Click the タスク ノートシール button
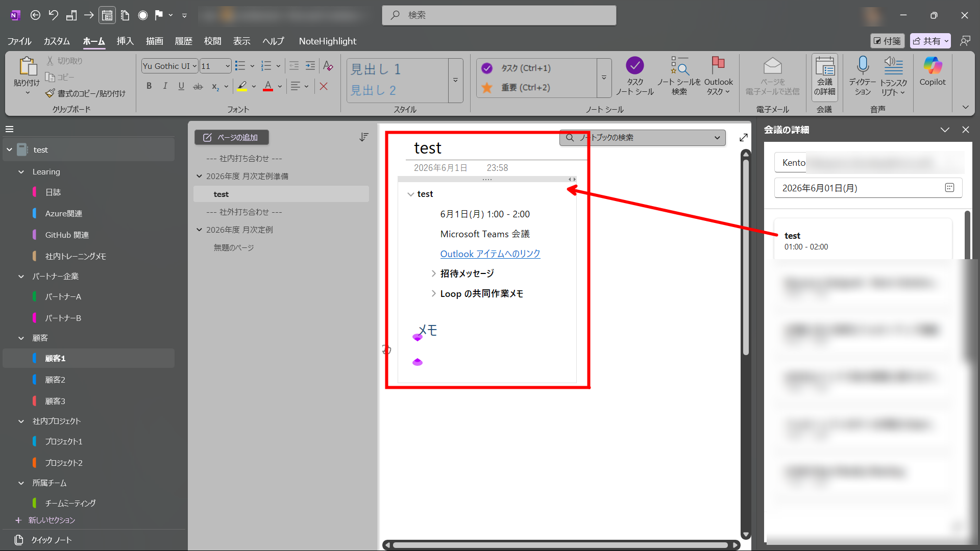The image size is (980, 551). (634, 77)
